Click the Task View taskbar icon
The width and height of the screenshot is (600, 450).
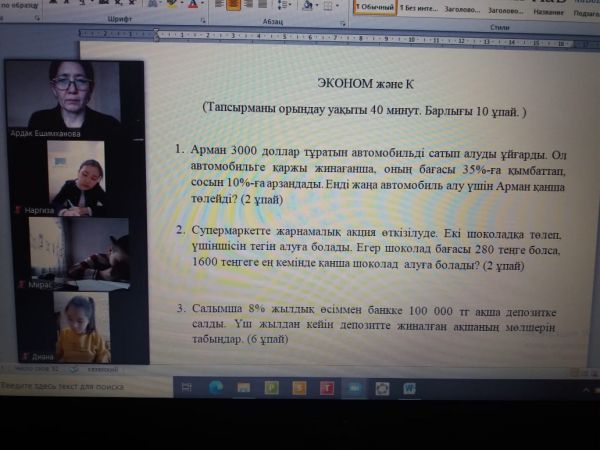coord(186,386)
